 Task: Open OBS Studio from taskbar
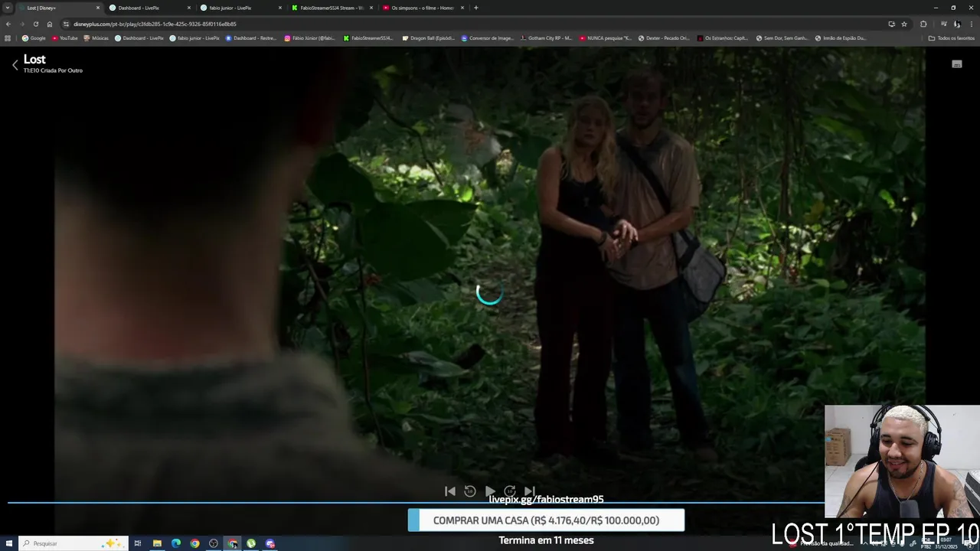[x=214, y=543]
